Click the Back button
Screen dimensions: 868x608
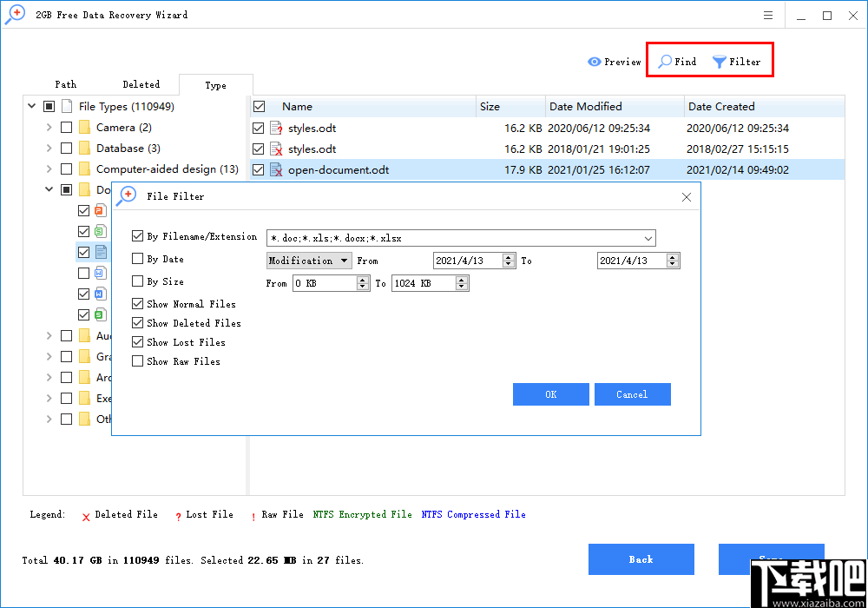click(641, 559)
